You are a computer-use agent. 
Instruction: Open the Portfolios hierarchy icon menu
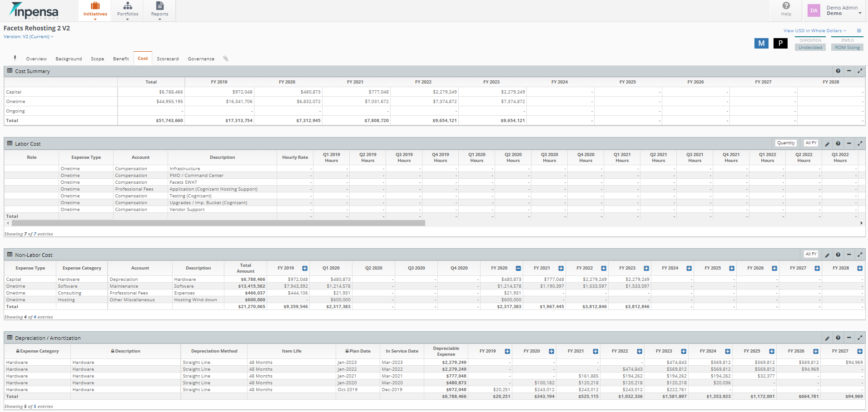pos(128,10)
